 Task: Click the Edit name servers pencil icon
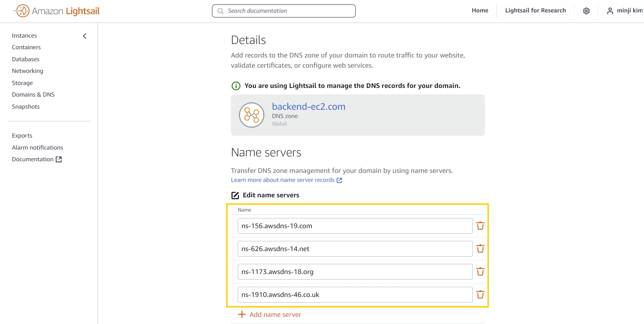[235, 195]
